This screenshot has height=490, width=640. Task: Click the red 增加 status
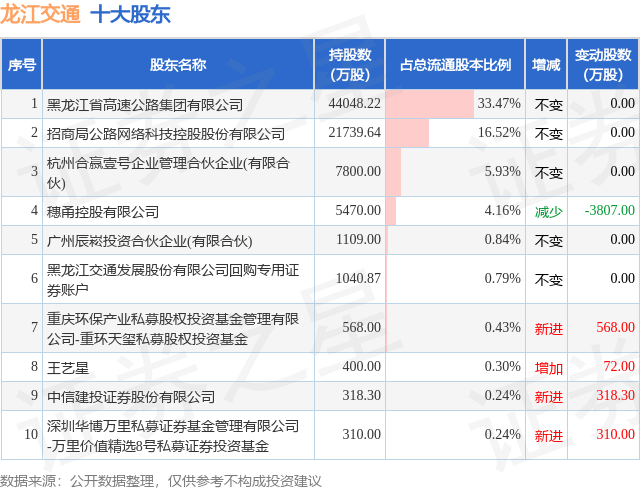click(x=549, y=368)
